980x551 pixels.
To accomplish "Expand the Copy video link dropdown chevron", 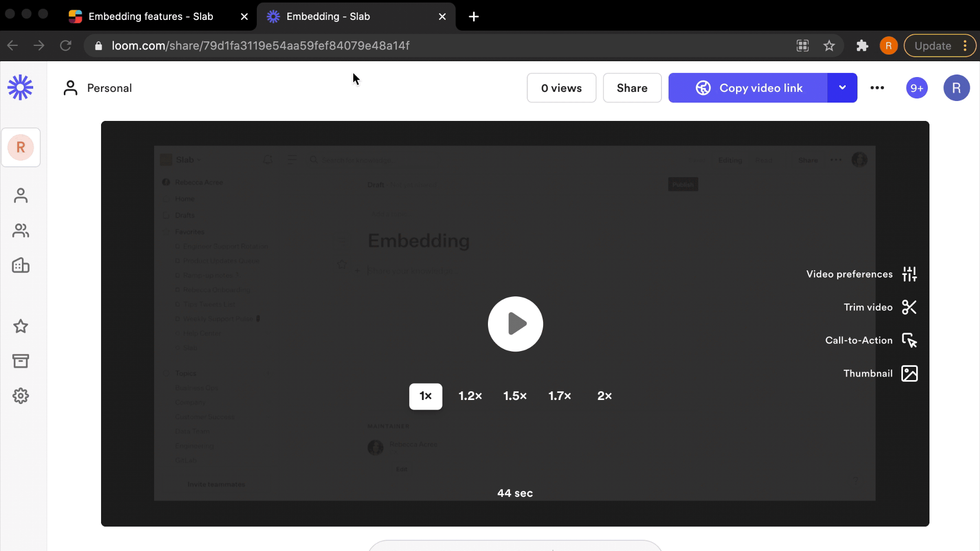I will [x=842, y=88].
